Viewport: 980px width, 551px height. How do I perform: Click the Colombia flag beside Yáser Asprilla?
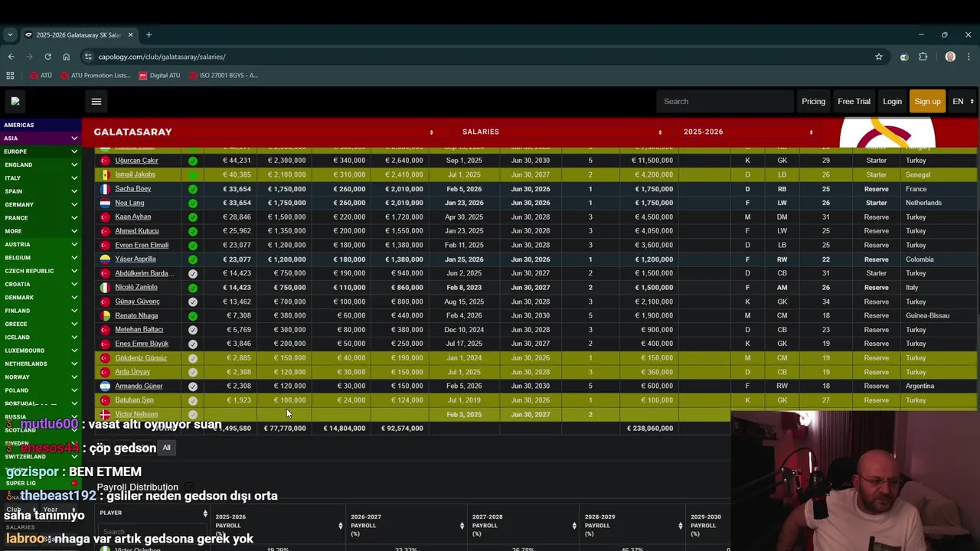105,259
